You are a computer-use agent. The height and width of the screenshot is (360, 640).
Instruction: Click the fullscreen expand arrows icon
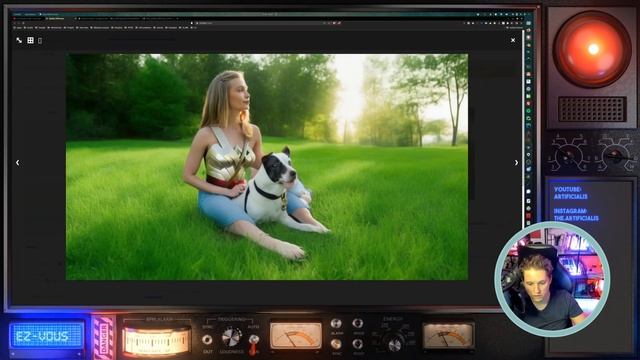click(x=19, y=40)
